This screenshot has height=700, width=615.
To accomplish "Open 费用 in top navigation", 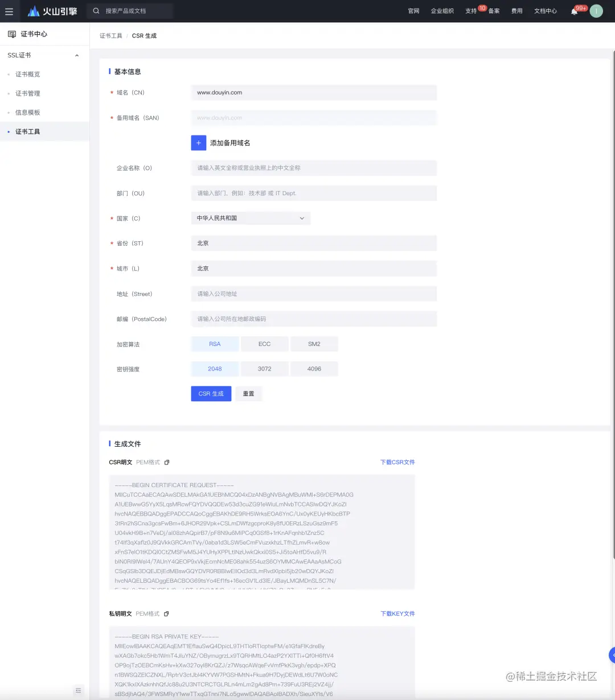I will (x=516, y=11).
